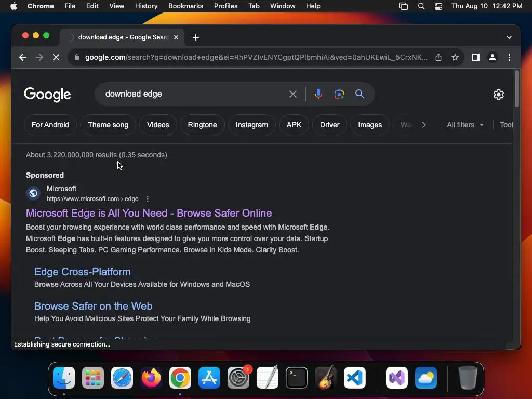Open the Chrome menu in menu bar
Viewport: 532px width, 399px height.
coord(41,6)
